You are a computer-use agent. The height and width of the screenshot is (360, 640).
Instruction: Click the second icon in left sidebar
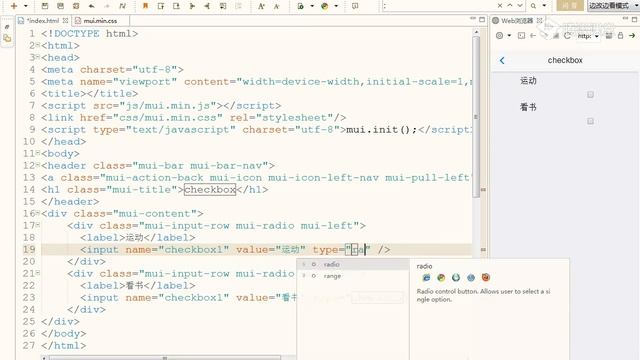pos(7,38)
